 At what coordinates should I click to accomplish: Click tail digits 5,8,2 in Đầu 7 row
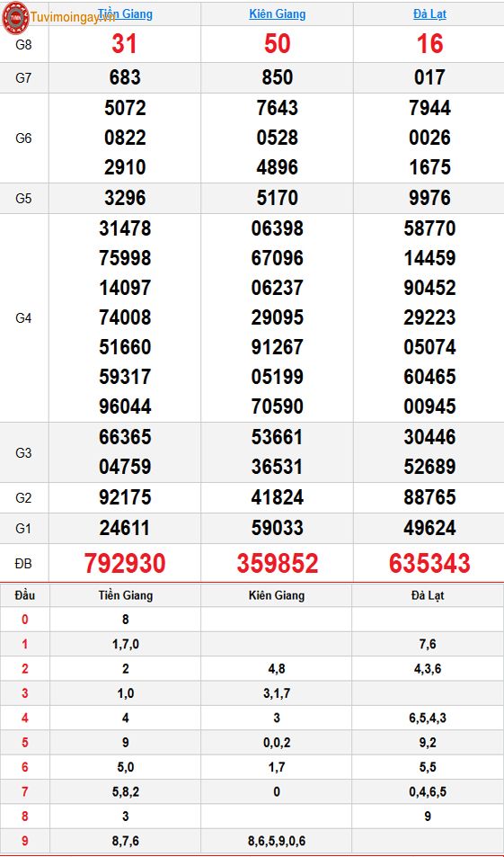click(x=126, y=792)
